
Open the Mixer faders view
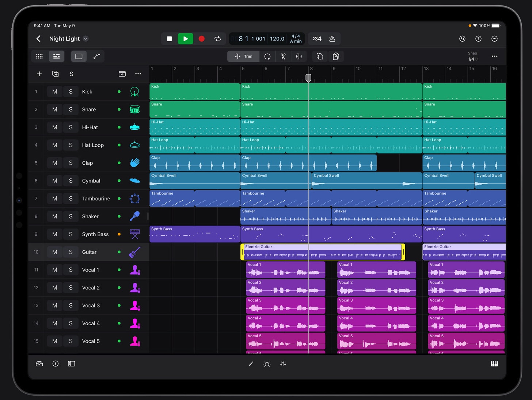[283, 364]
